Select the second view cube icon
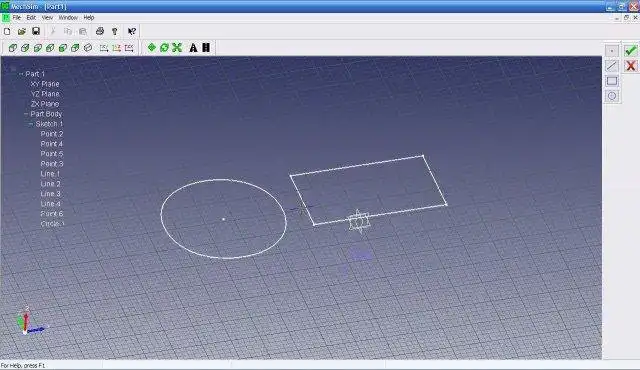Image resolution: width=640 pixels, height=370 pixels. pyautogui.click(x=25, y=48)
